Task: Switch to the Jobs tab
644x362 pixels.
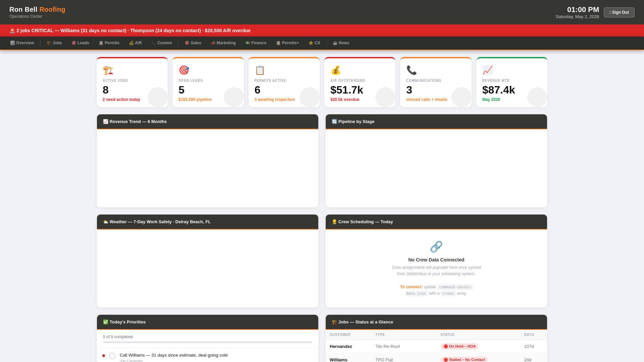Action: (54, 43)
